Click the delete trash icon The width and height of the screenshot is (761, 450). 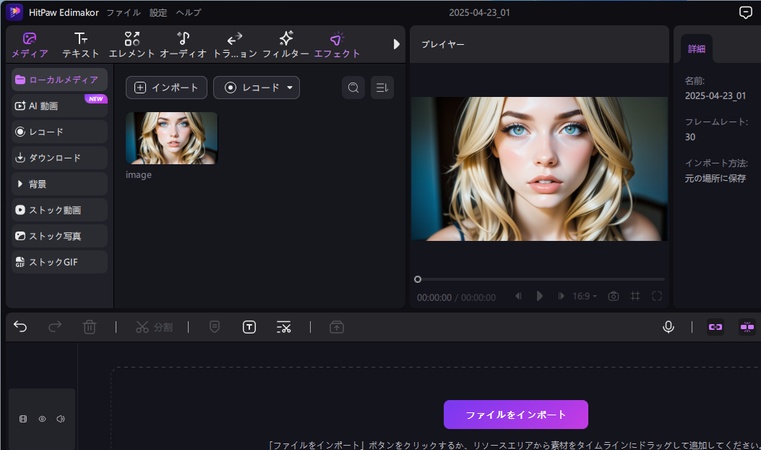89,327
